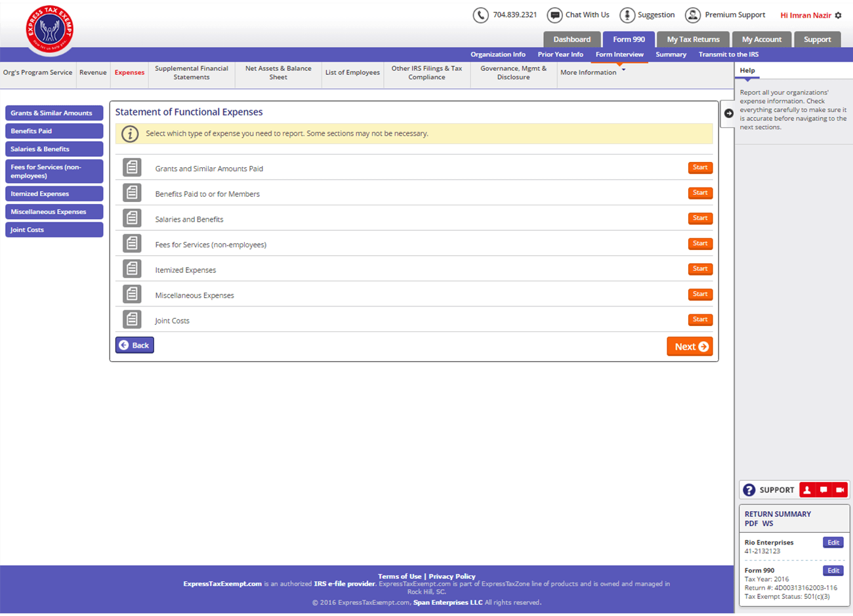Viewport: 853px width, 616px height.
Task: Click the document icon for Grants and Similar Amounts Paid
Action: point(132,167)
